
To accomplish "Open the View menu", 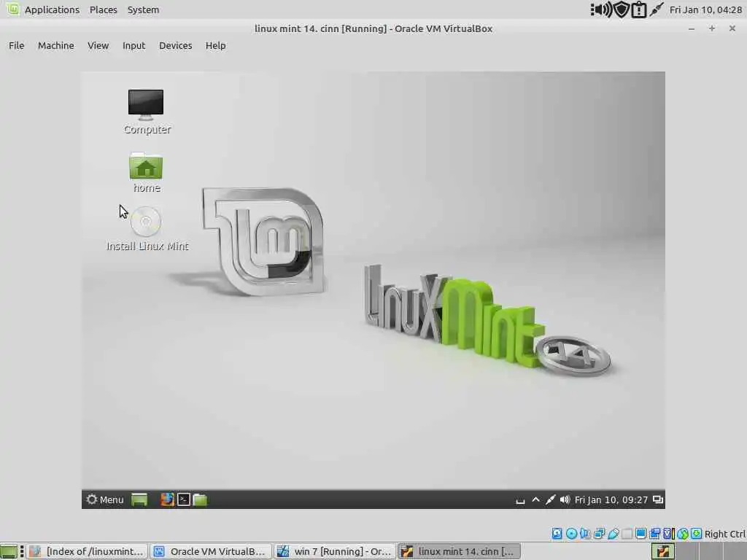I will (98, 46).
